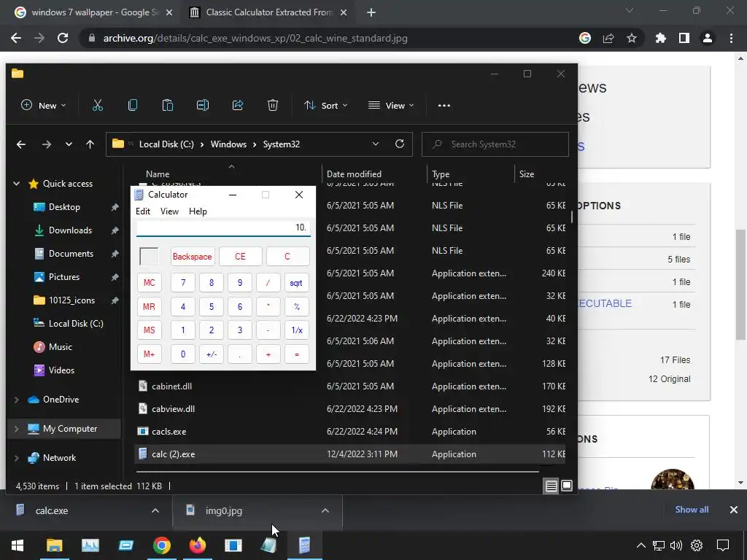Open the three-dot See more menu in Explorer
Screen dimensions: 747x560
[x=444, y=105]
